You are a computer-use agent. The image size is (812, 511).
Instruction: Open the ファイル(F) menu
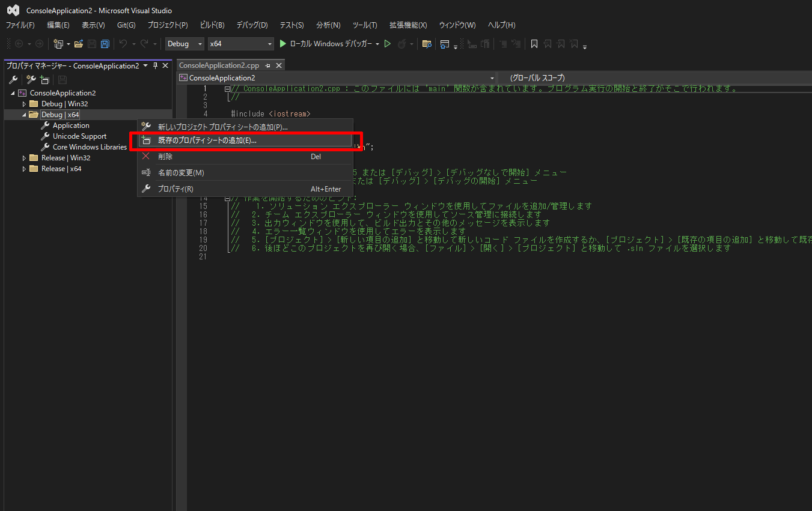tap(20, 25)
